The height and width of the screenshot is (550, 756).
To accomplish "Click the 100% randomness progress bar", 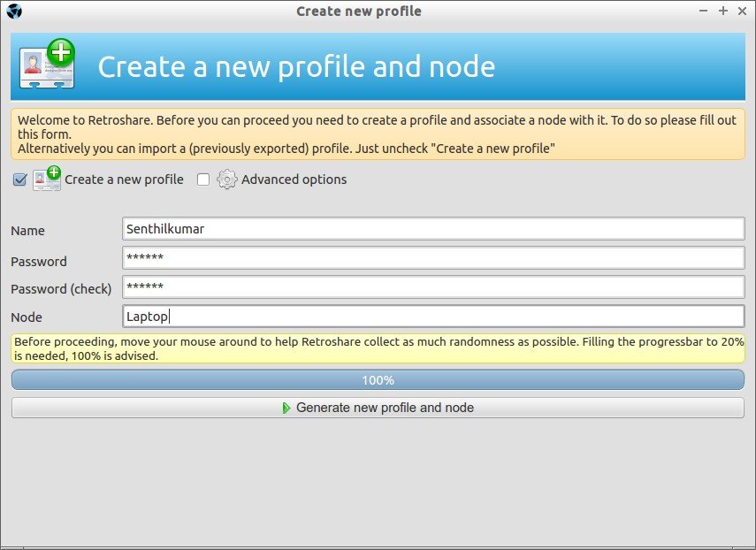I will pyautogui.click(x=378, y=380).
